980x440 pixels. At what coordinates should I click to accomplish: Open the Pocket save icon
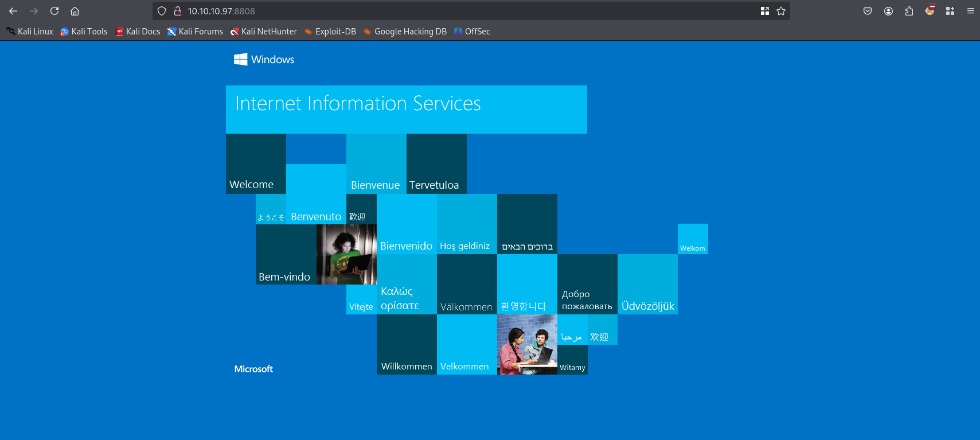click(x=868, y=11)
